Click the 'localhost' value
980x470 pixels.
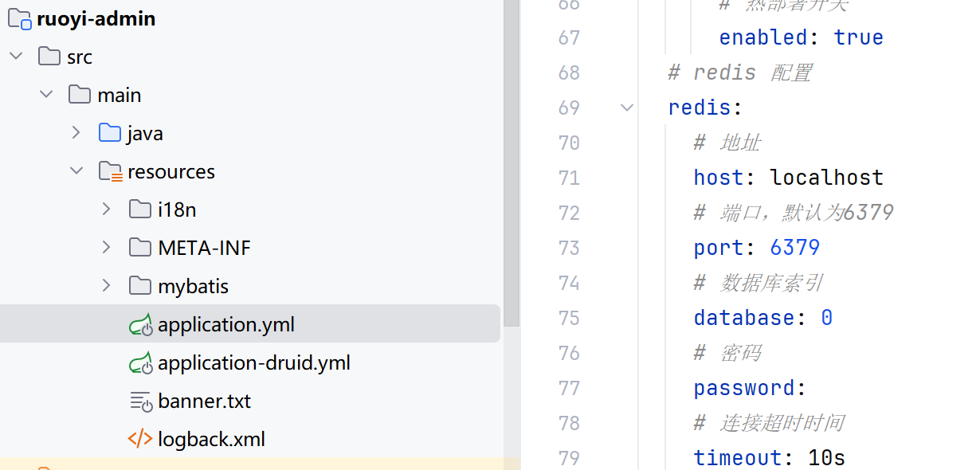tap(827, 178)
